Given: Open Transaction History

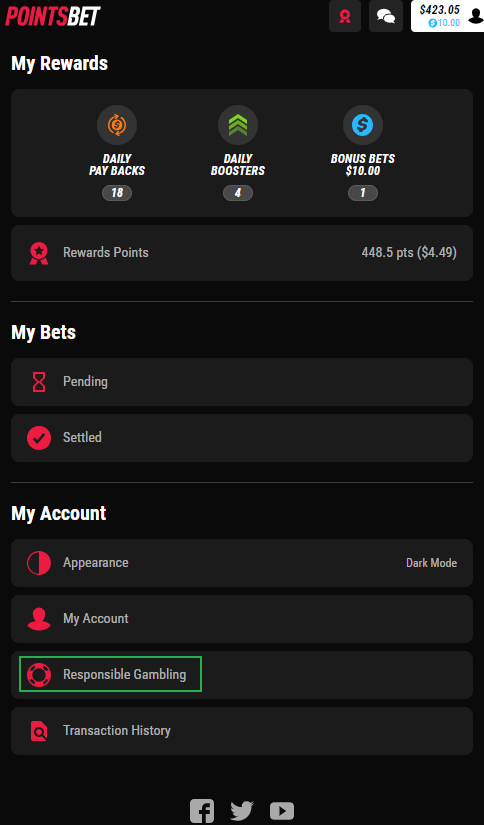Looking at the screenshot, I should [242, 731].
